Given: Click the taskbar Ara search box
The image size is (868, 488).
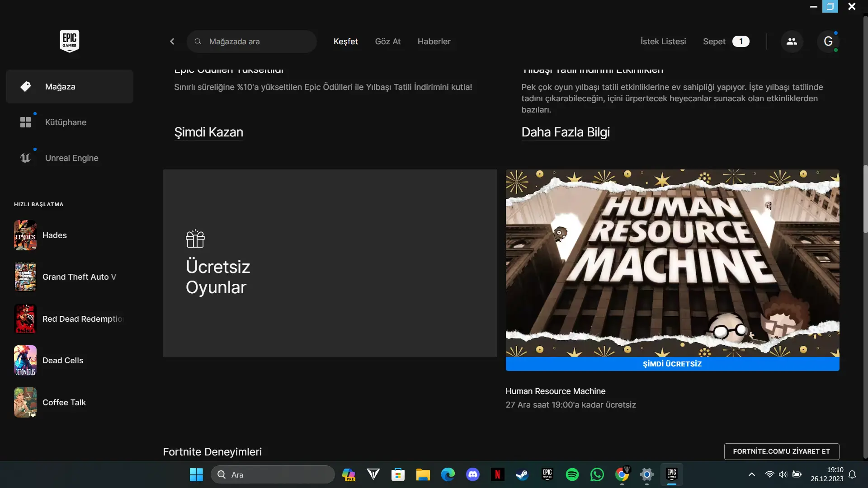Looking at the screenshot, I should click(273, 474).
